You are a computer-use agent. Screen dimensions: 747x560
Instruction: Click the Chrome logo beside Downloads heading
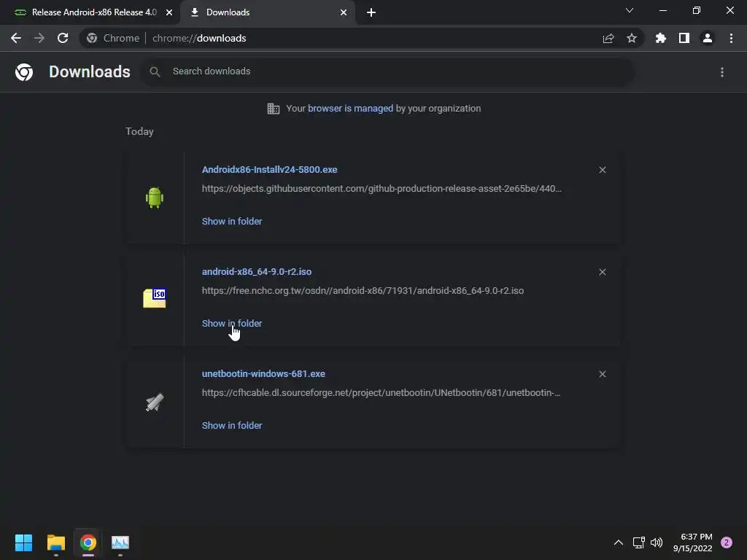tap(24, 72)
